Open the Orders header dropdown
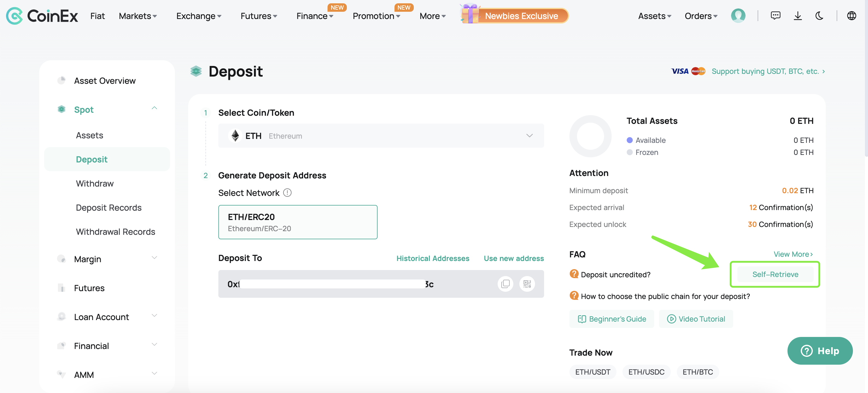The width and height of the screenshot is (868, 393). (701, 16)
